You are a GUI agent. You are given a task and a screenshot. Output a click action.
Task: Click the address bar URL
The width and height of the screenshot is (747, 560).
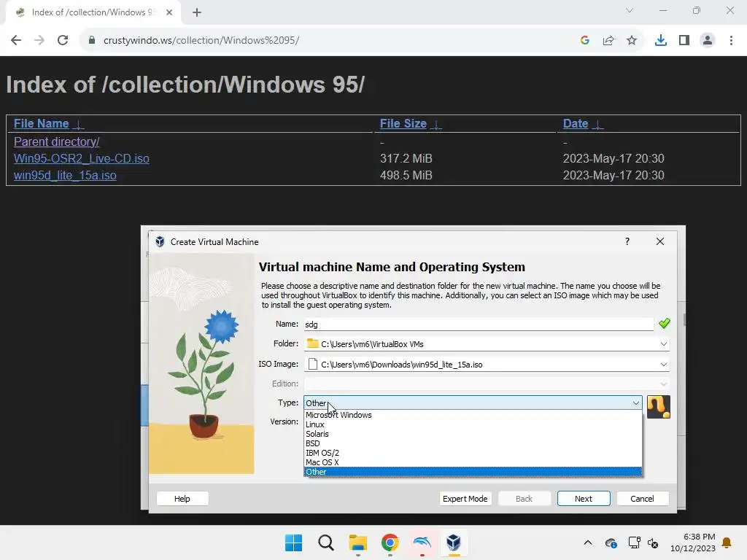(201, 41)
